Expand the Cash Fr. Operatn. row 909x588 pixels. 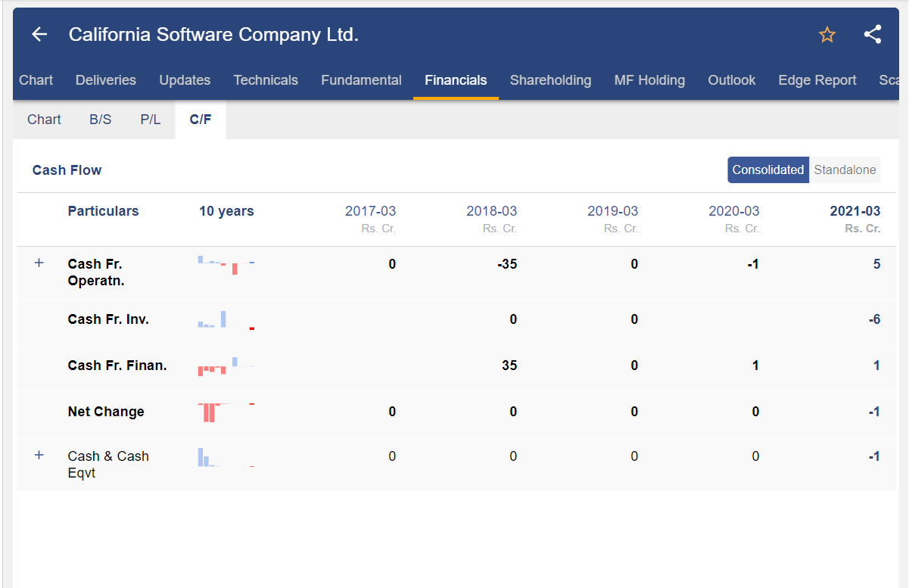(39, 263)
